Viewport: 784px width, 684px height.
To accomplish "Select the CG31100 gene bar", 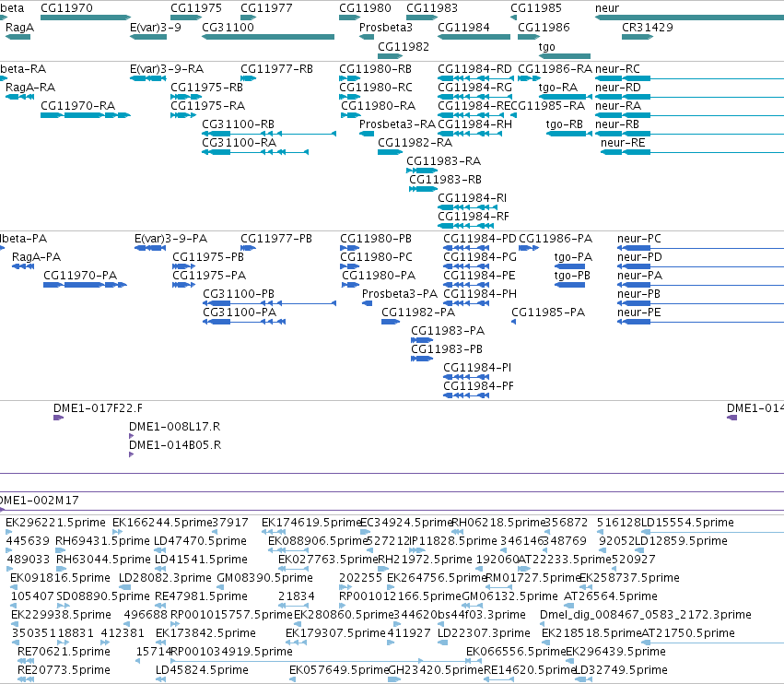I will 268,37.
